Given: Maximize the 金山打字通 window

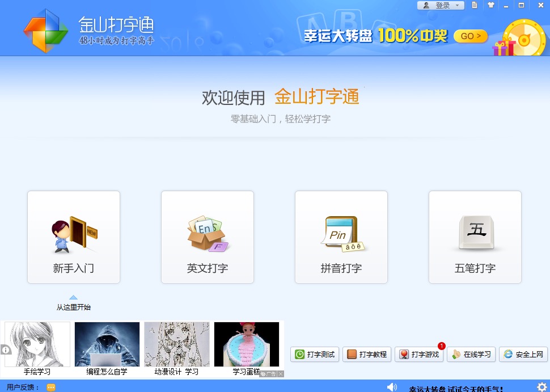Looking at the screenshot, I should click(522, 5).
